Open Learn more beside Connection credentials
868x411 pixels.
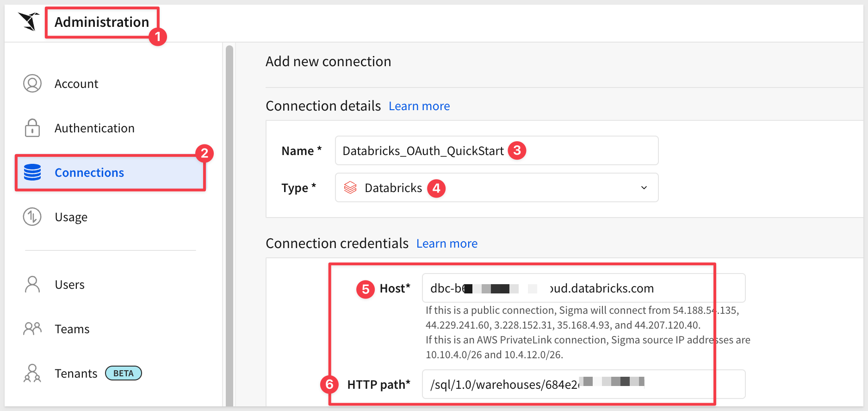pos(446,243)
